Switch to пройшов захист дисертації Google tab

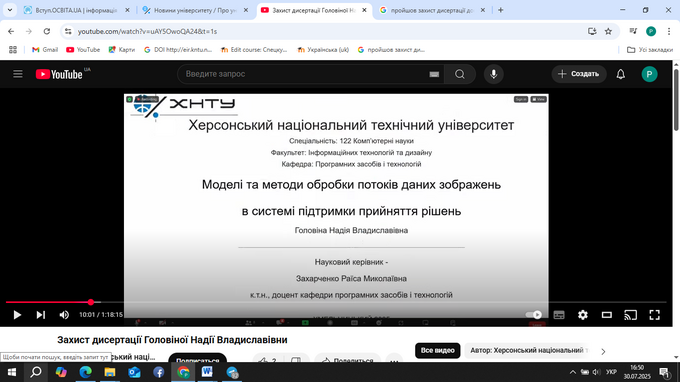click(432, 10)
